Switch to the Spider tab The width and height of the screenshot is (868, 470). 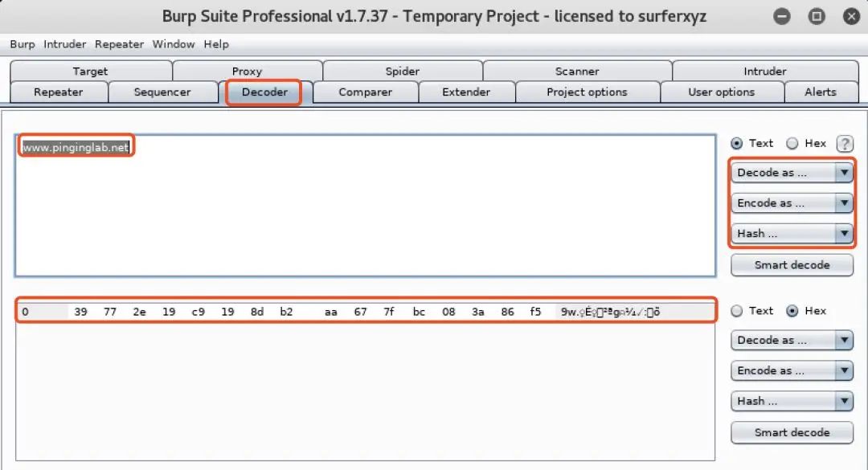(x=403, y=72)
